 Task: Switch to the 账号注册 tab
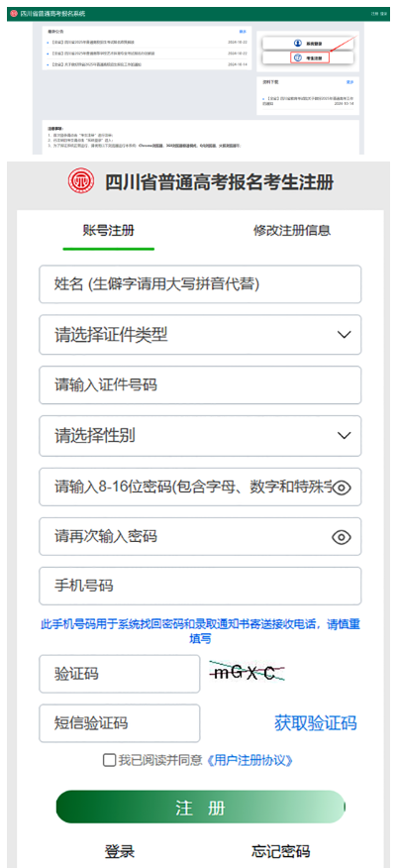click(x=108, y=231)
